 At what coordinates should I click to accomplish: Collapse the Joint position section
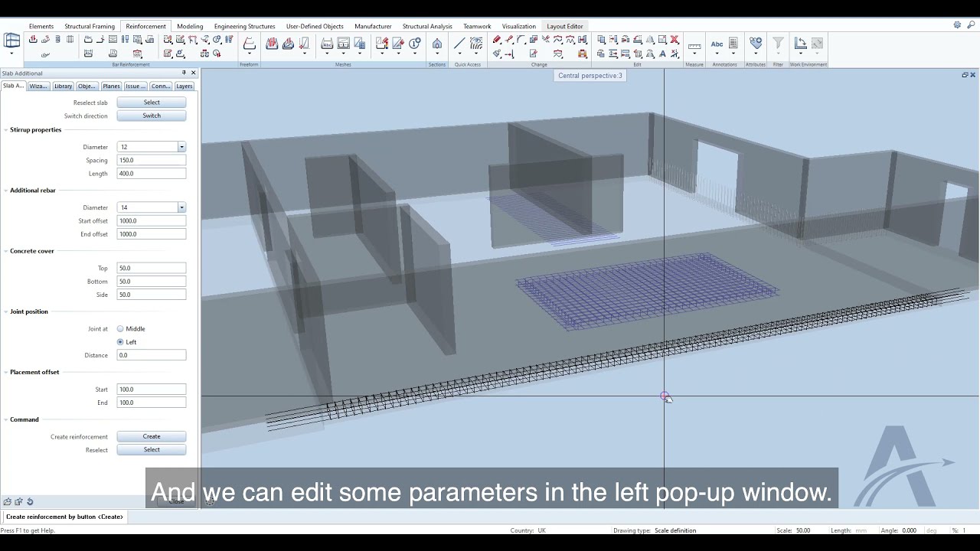point(5,311)
